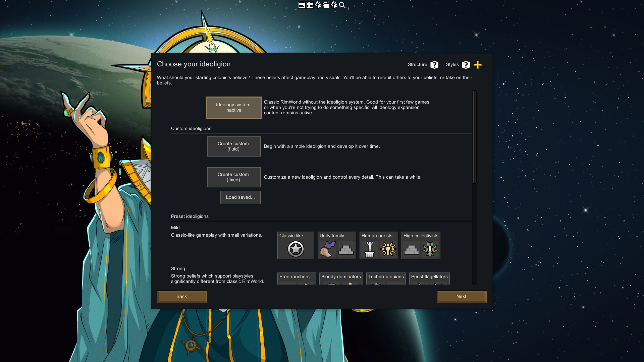This screenshot has width=644, height=362.
Task: Click the ideoligion list vertical scrollbar
Action: click(474, 137)
